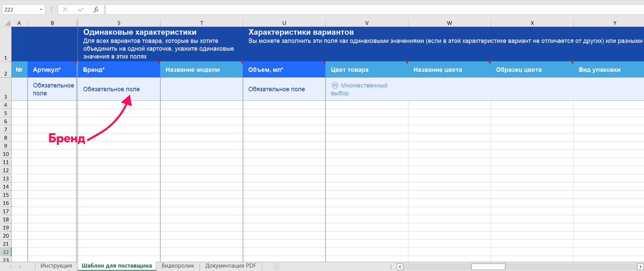The image size is (644, 271).
Task: Select the Документация PDF sheet tab
Action: tap(231, 266)
